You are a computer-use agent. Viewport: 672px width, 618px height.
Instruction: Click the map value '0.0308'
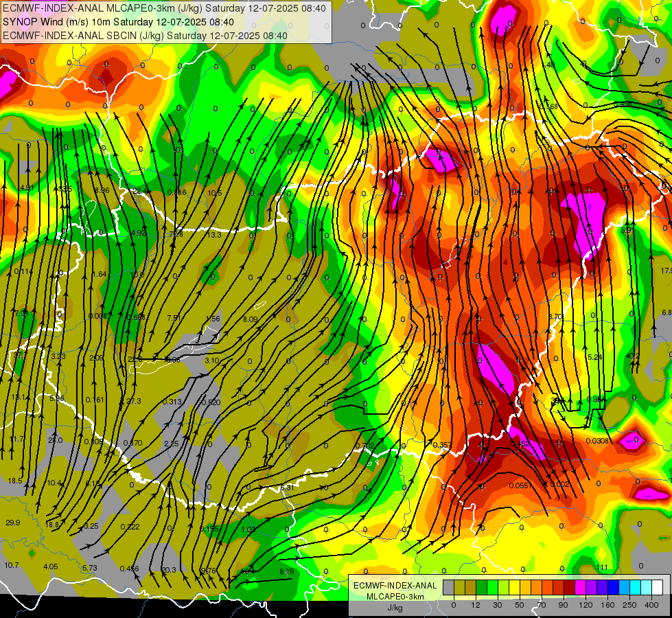click(x=597, y=441)
